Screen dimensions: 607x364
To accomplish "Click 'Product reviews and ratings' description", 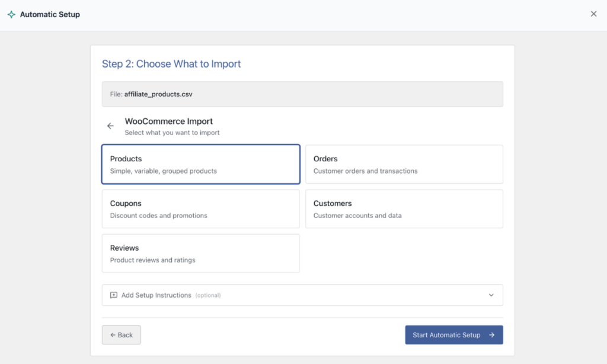I will point(152,260).
